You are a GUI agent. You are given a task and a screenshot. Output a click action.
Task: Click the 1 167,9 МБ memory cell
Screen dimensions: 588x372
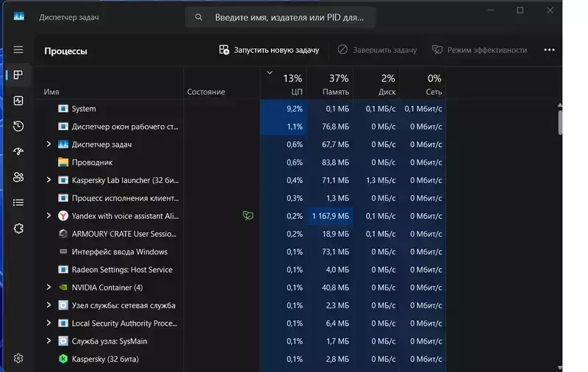click(x=330, y=216)
